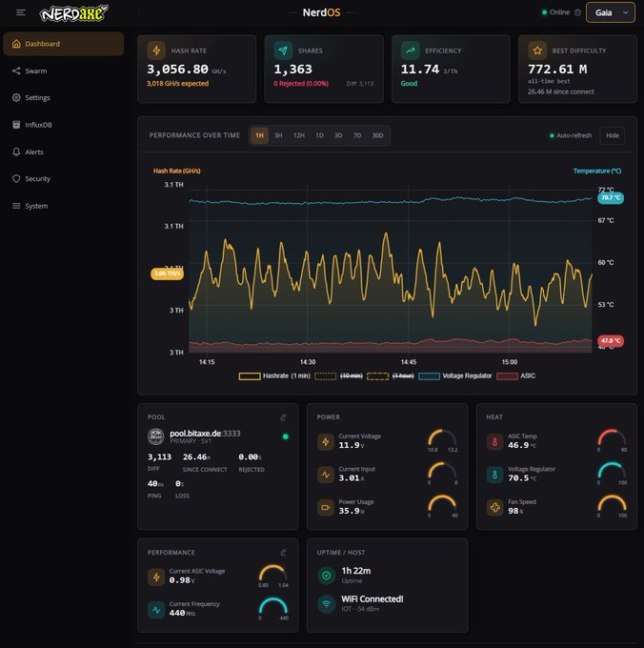The image size is (644, 648).
Task: Click the 3,056.80 hash rate value
Action: coord(177,69)
